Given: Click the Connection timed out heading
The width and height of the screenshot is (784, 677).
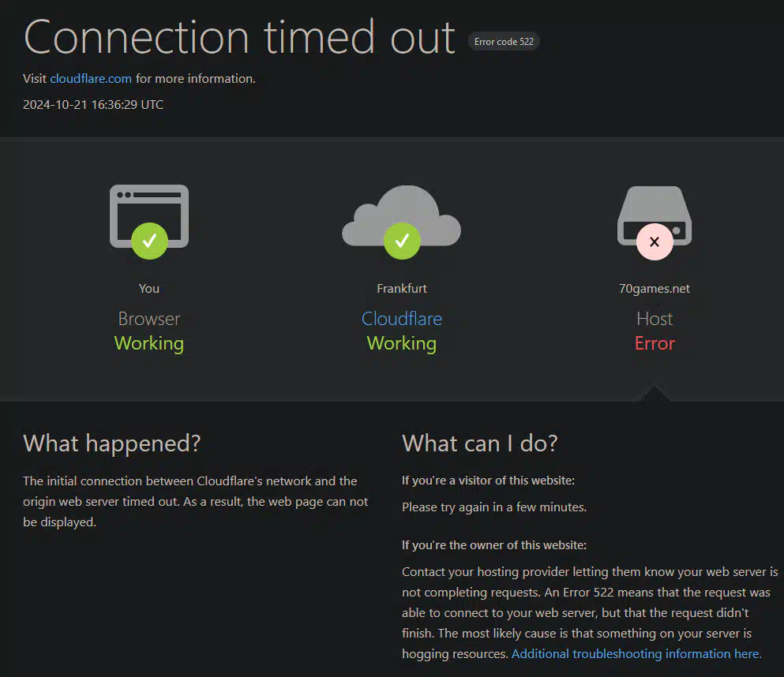Looking at the screenshot, I should tap(239, 37).
